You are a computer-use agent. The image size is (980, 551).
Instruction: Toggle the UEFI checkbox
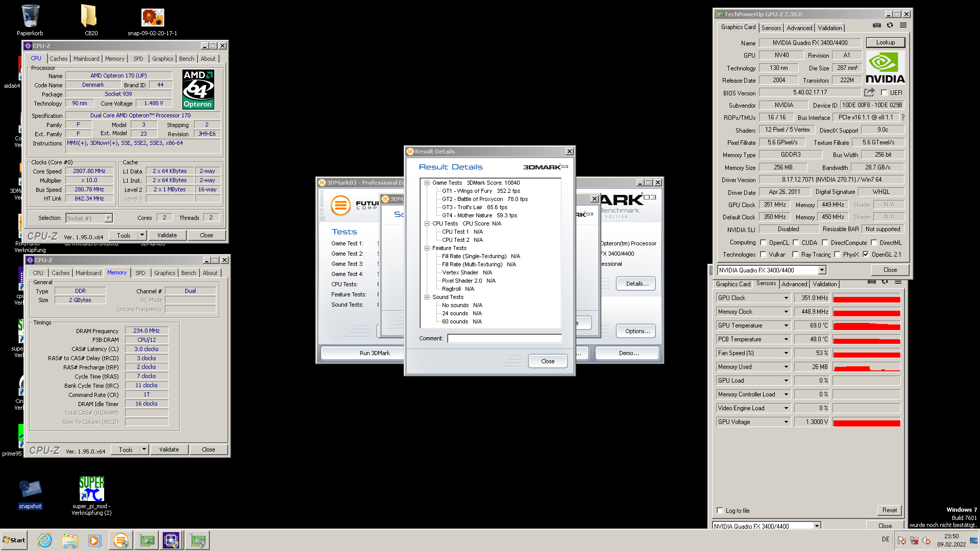(x=884, y=93)
